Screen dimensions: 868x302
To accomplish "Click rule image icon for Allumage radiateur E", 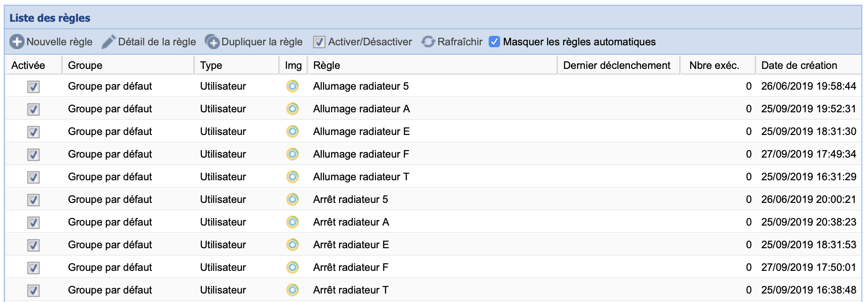I will pos(292,131).
